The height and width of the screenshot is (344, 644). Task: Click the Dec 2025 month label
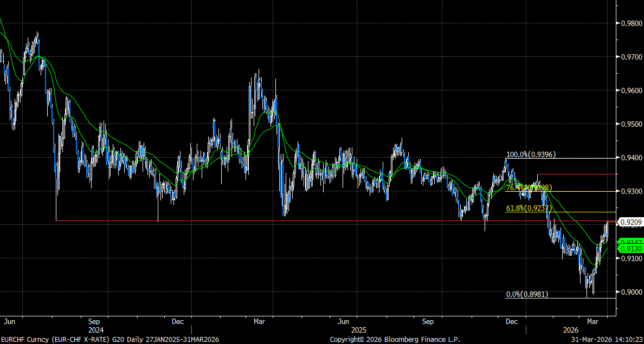coord(511,321)
